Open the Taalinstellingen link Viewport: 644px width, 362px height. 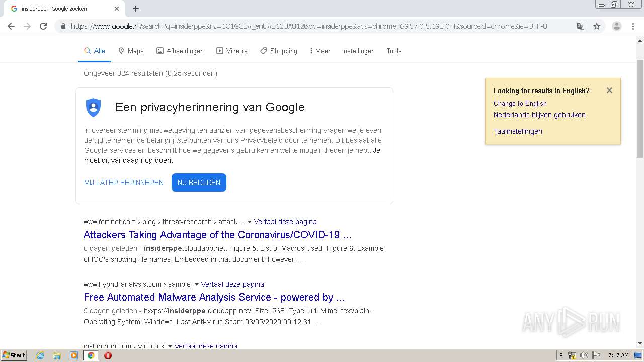518,131
